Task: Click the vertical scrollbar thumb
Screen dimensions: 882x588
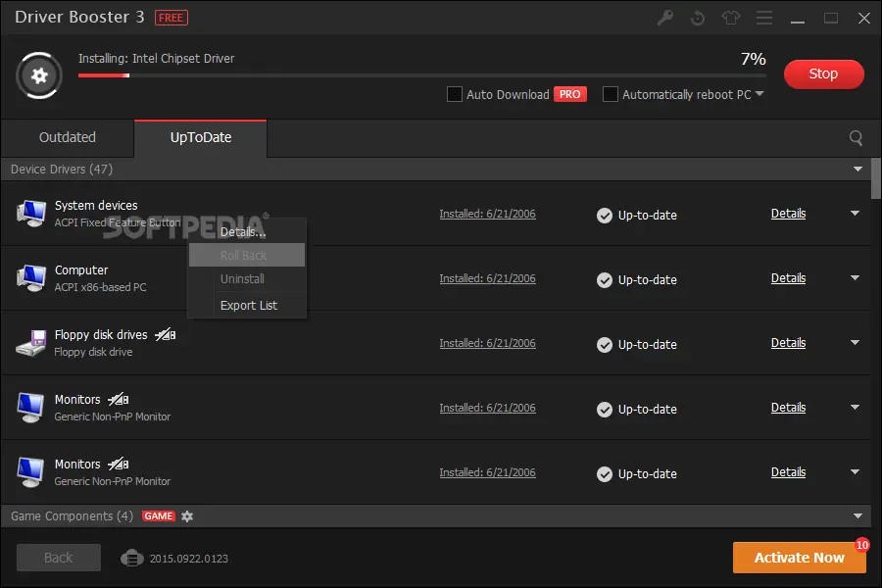Action: 876,178
